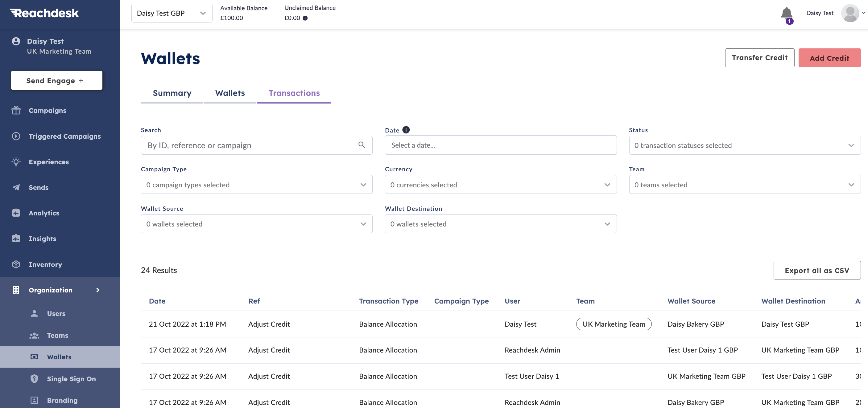Open the Analytics section
Viewport: 868px width, 408px height.
pyautogui.click(x=44, y=213)
